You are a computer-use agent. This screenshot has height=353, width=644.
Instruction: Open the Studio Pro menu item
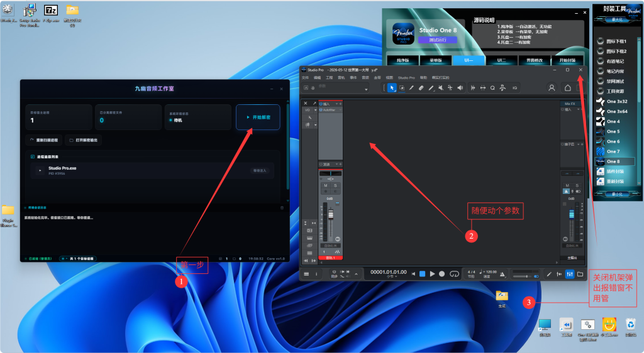(406, 77)
